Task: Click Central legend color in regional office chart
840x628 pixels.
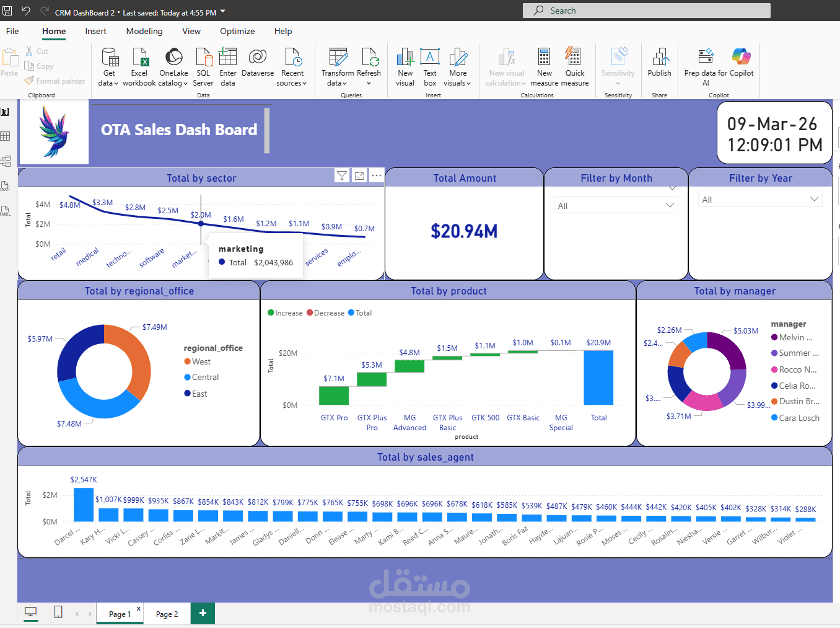Action: 187,377
